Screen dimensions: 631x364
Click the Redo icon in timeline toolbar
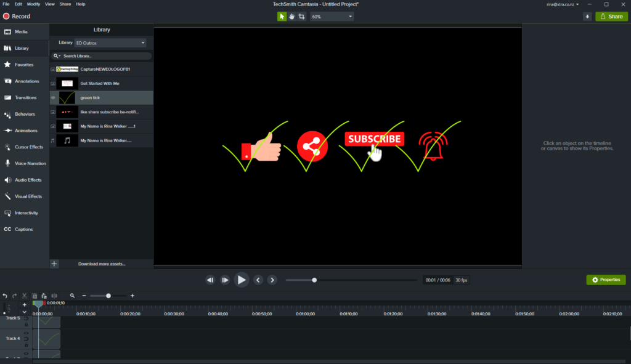pos(15,296)
